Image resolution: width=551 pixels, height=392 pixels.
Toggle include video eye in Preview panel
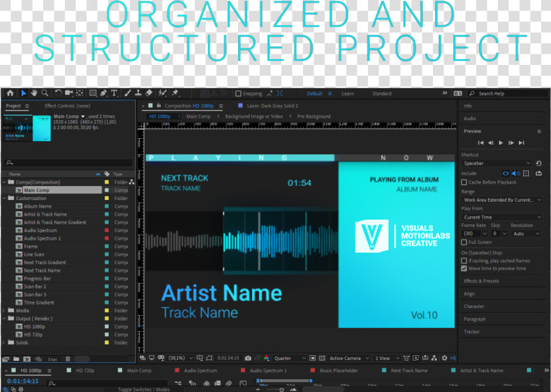(506, 174)
